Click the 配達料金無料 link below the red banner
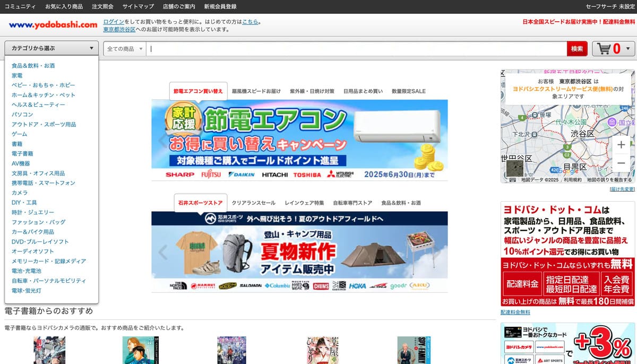637x364 pixels. (x=515, y=312)
